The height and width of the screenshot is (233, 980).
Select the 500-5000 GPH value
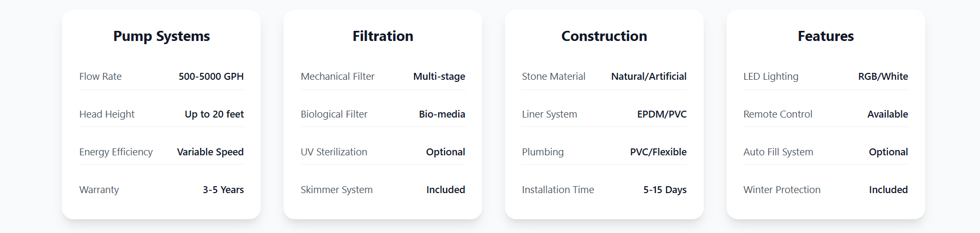point(211,77)
